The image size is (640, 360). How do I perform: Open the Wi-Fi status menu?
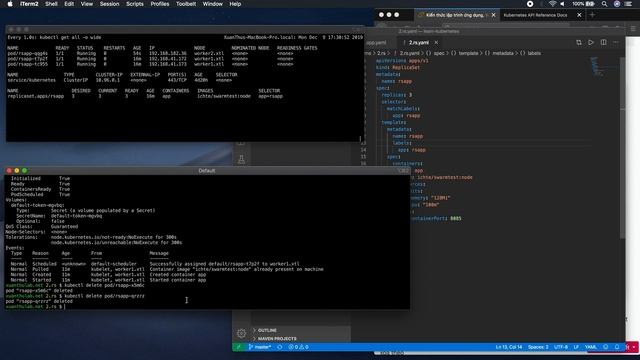point(552,4)
